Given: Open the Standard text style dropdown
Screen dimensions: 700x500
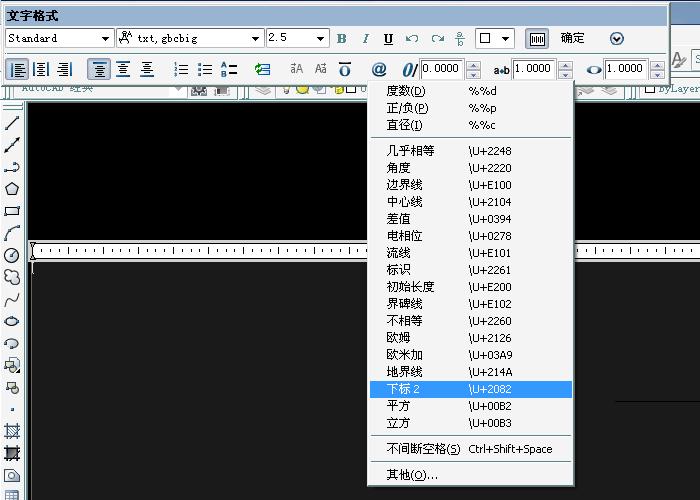Looking at the screenshot, I should click(105, 39).
